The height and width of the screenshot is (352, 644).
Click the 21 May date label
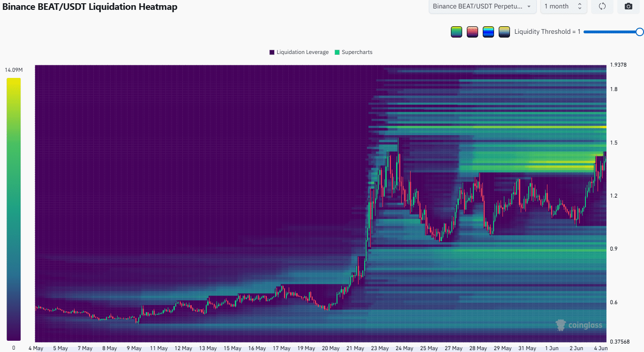(356, 348)
